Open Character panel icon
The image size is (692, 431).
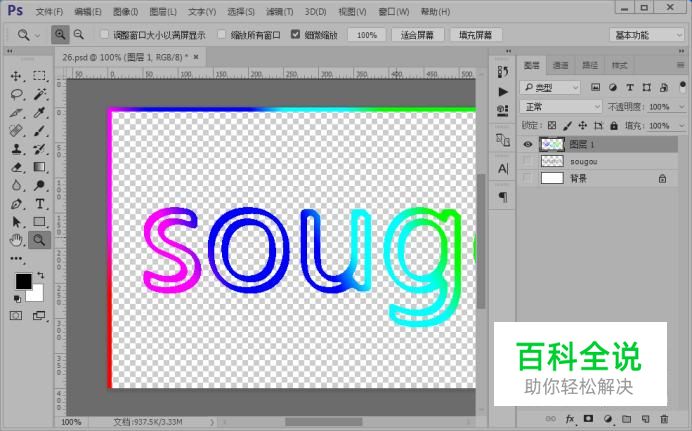click(503, 169)
